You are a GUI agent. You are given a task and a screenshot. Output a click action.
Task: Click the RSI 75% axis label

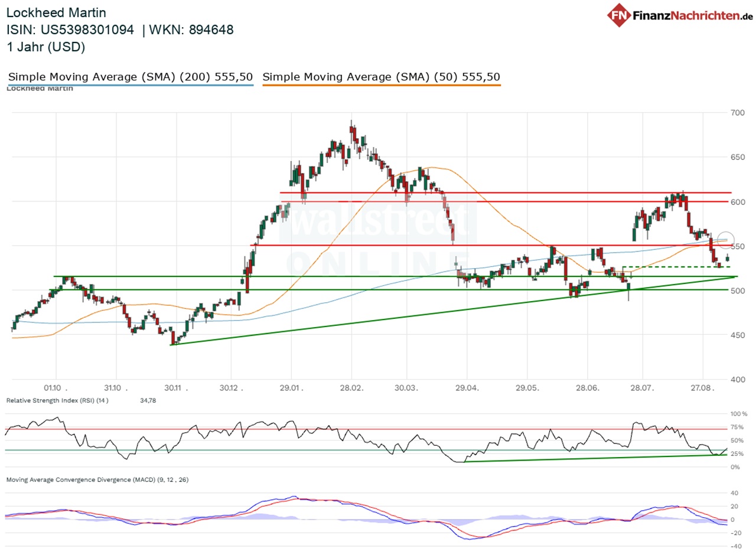pos(736,427)
